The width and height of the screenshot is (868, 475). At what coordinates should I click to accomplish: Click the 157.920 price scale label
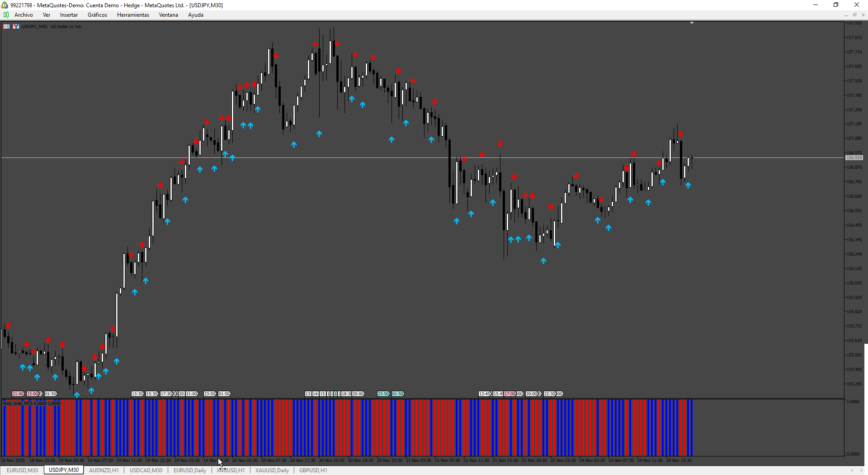(x=854, y=23)
